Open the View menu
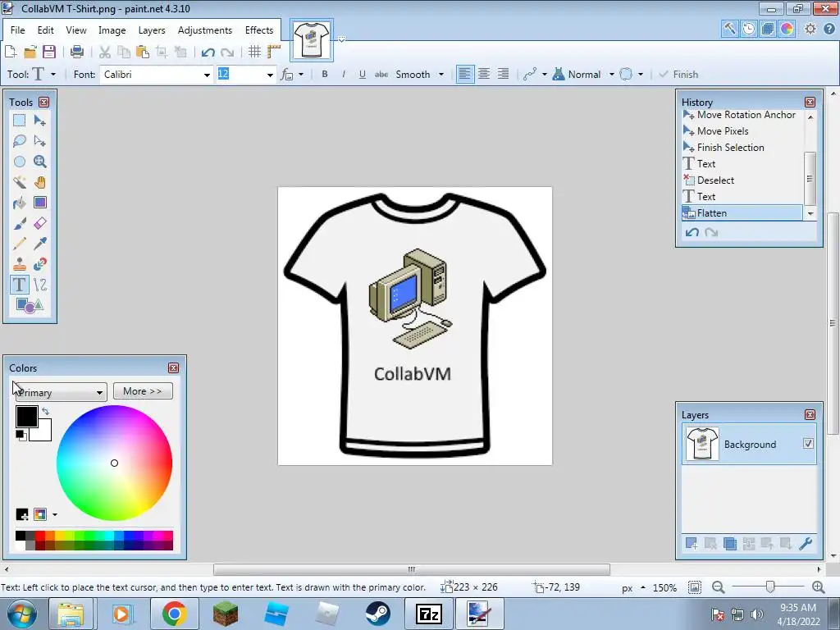This screenshot has width=840, height=630. pos(76,30)
